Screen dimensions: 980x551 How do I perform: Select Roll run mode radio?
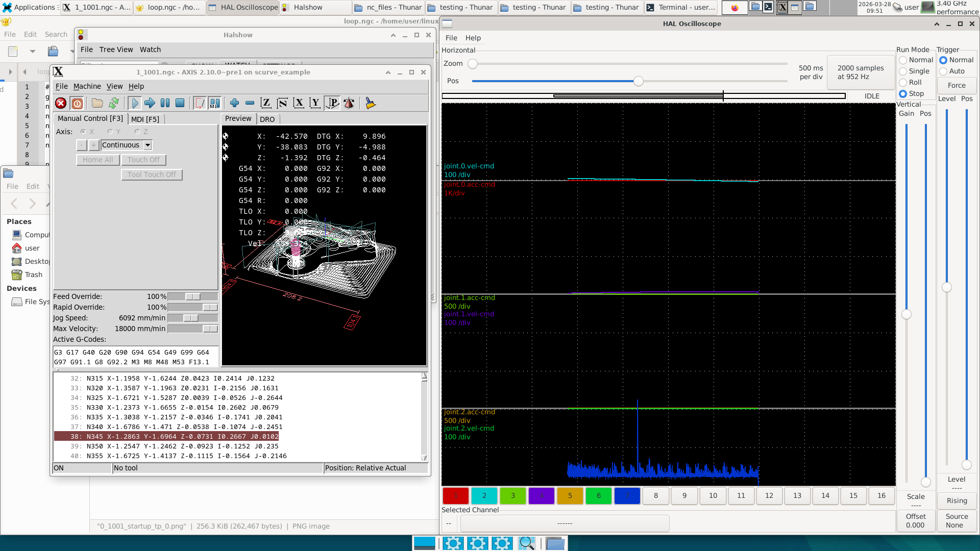(903, 83)
